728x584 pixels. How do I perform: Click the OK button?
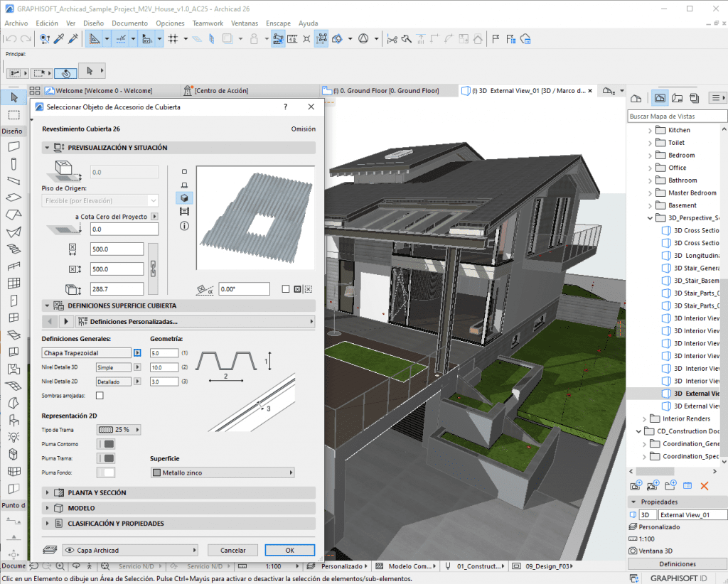(x=289, y=550)
